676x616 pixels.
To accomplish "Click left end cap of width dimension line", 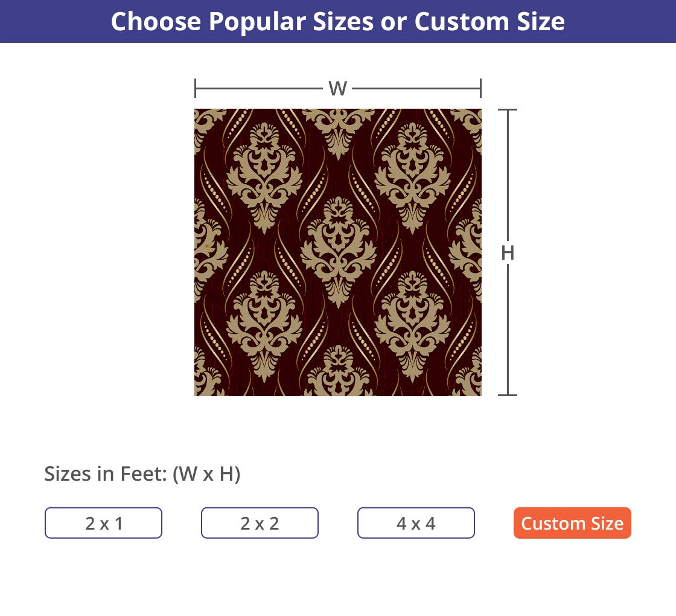I will tap(196, 88).
